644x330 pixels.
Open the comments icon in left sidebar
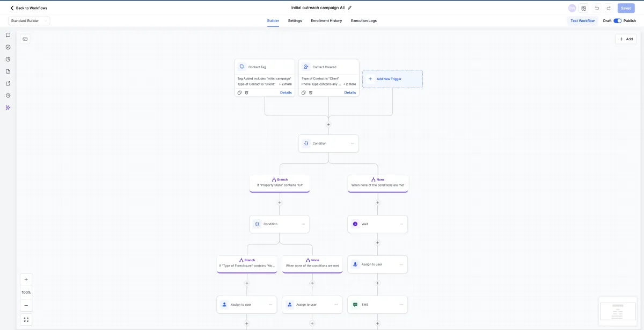8,35
